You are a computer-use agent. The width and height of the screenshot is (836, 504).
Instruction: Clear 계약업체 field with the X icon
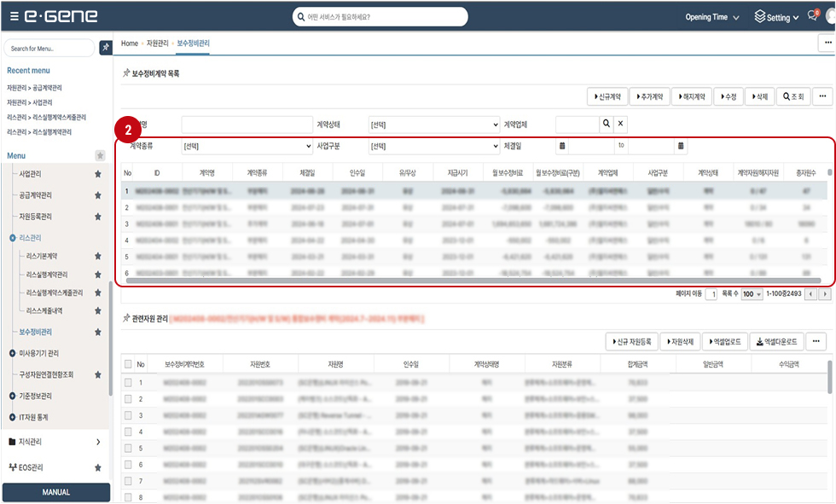(621, 124)
